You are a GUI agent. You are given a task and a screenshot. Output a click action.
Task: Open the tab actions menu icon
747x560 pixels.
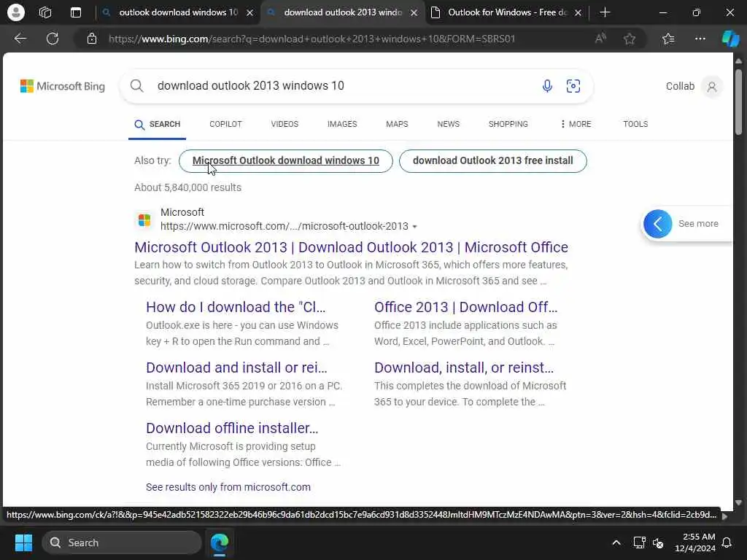coord(76,12)
